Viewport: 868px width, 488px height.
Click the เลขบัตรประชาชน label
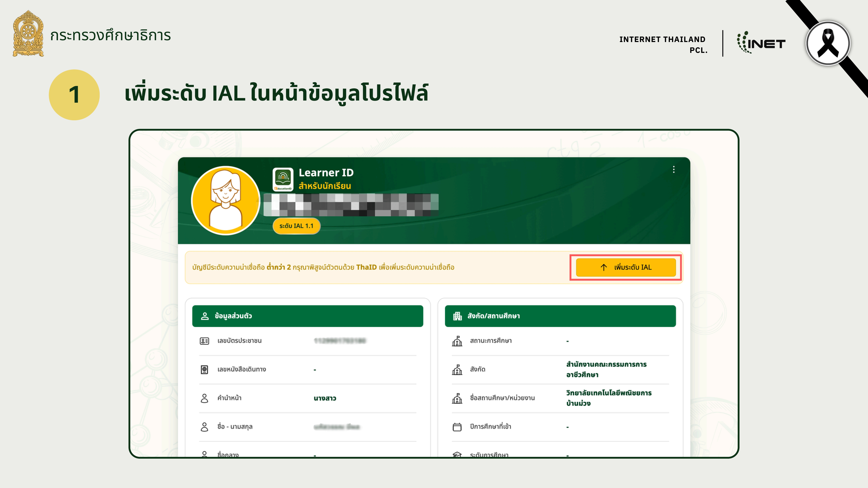coord(239,341)
